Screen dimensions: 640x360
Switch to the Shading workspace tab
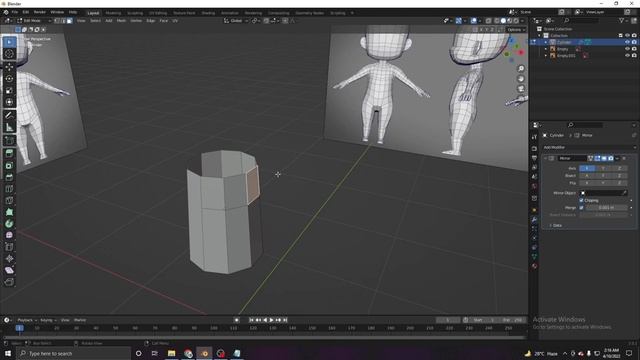208,13
